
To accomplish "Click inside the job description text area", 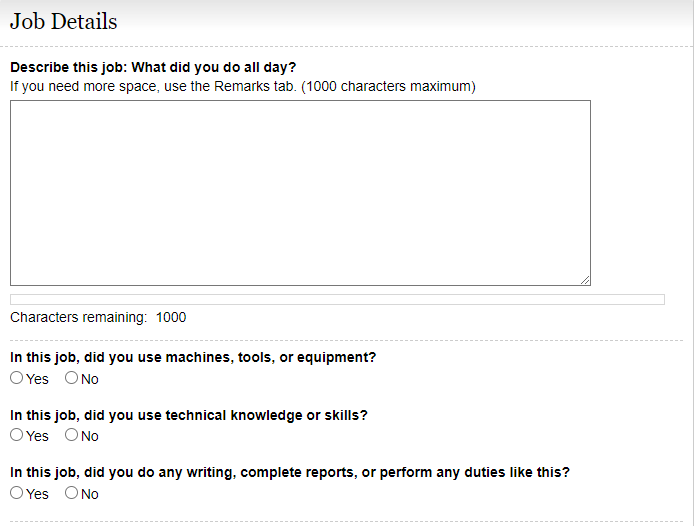I will tap(300, 192).
